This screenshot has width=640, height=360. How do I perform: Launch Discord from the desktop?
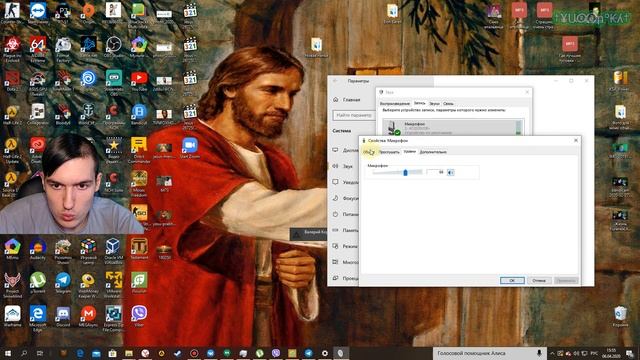pos(63,317)
